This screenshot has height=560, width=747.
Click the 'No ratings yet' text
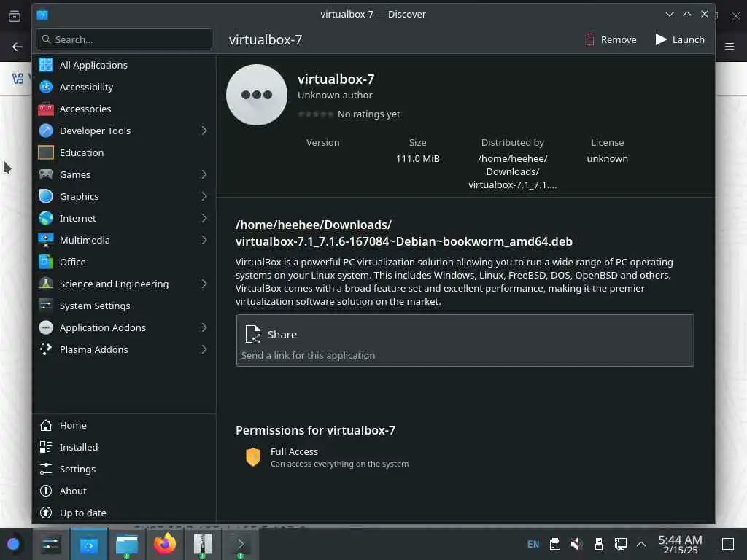tap(368, 114)
